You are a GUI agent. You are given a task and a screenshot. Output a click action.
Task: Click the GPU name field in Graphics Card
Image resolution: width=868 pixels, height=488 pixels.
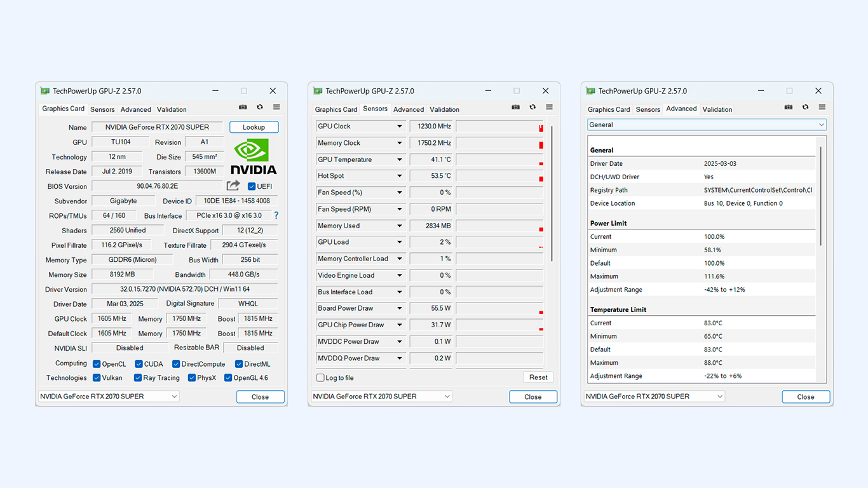pos(157,127)
